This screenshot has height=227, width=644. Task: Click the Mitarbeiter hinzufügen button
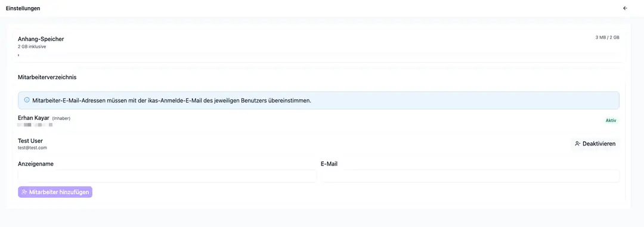(55, 192)
